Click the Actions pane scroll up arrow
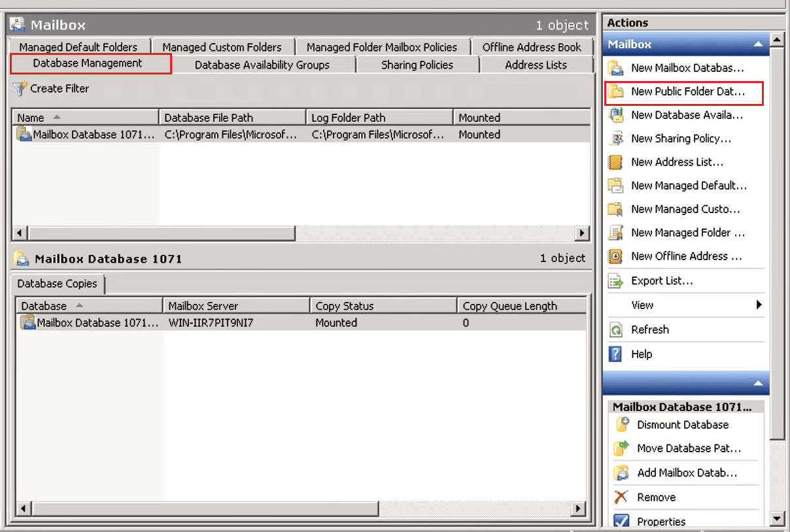 point(777,40)
